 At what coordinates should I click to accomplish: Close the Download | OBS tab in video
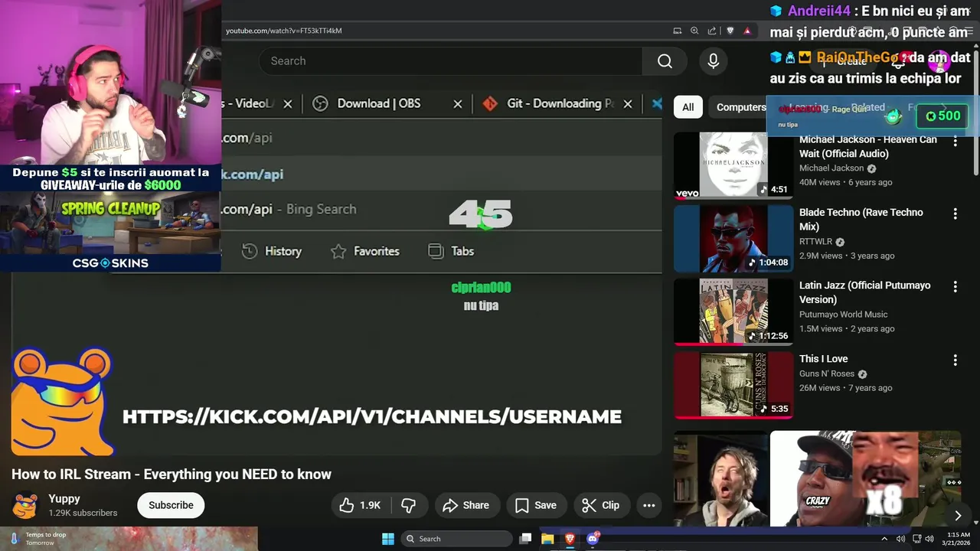click(x=458, y=104)
